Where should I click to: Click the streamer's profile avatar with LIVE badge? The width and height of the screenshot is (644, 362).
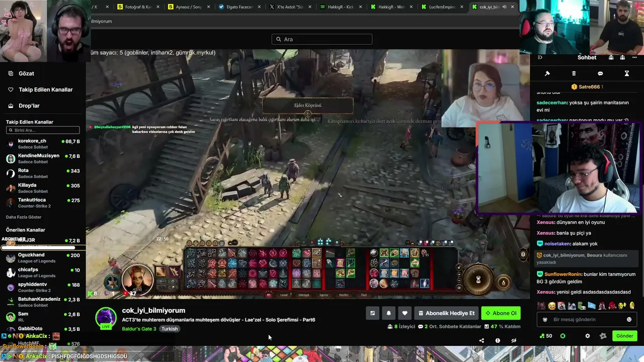point(106,319)
